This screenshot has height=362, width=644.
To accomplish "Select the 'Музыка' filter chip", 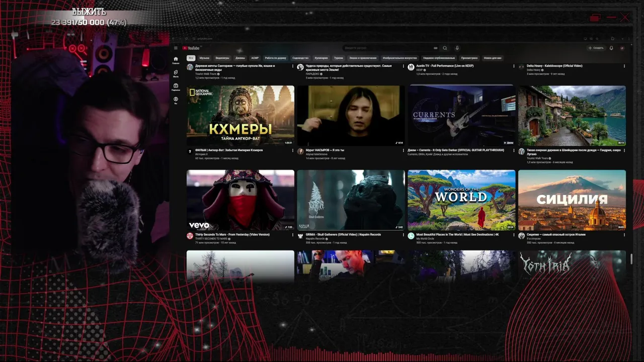I will click(204, 58).
